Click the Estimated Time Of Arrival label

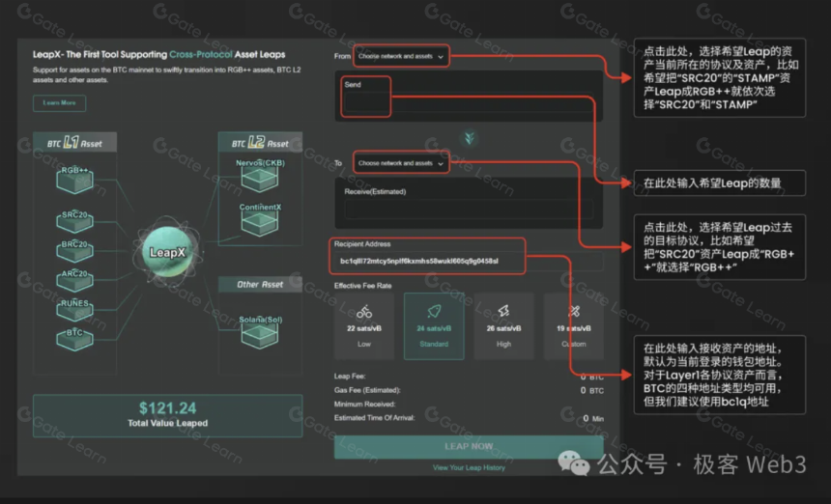[x=374, y=418]
